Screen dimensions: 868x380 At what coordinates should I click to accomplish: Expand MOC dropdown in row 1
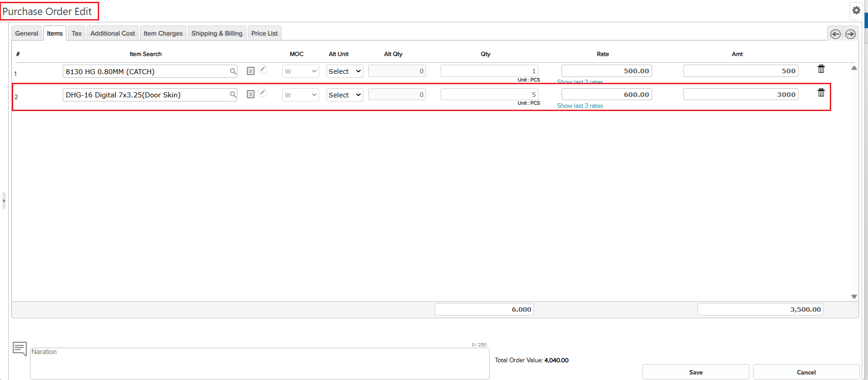301,71
